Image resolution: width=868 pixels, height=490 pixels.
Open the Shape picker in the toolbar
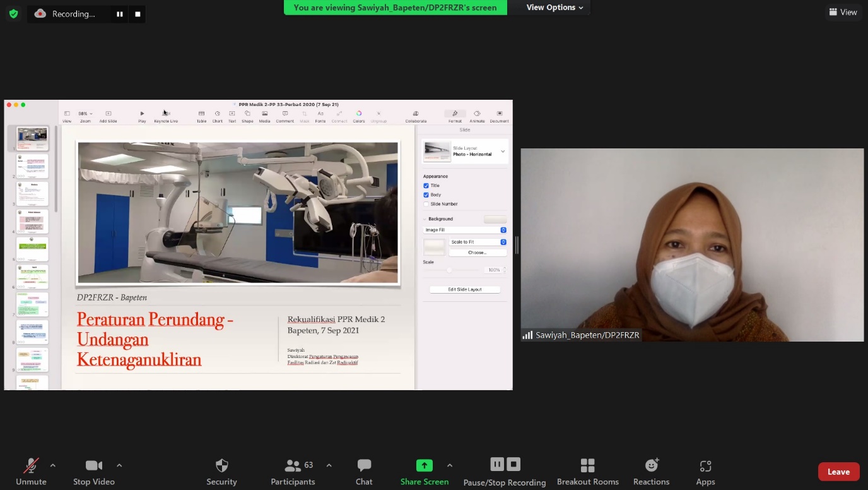tap(247, 116)
